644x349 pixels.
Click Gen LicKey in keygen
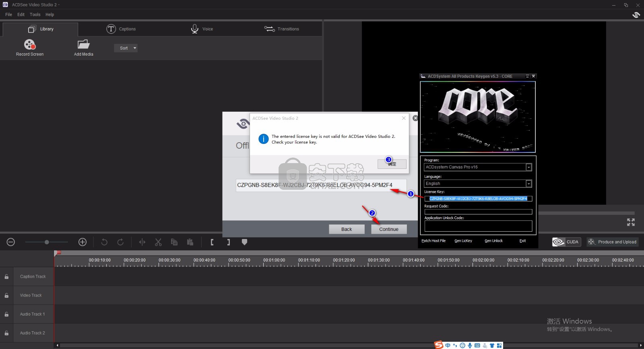[463, 241]
